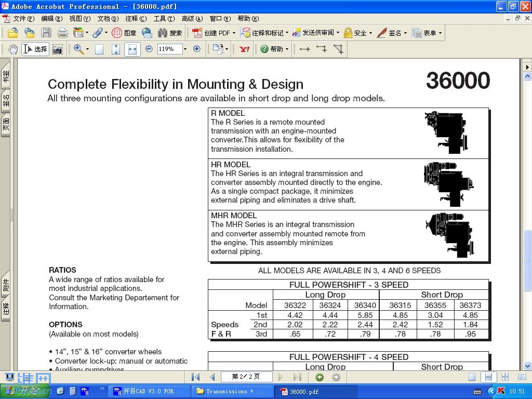Select the Hand tool

point(13,49)
